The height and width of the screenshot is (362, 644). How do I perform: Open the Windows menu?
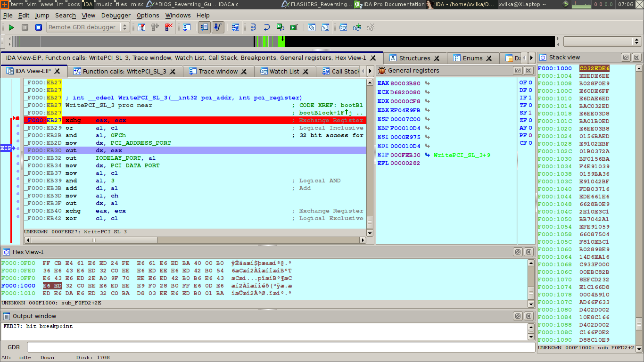[x=178, y=15]
